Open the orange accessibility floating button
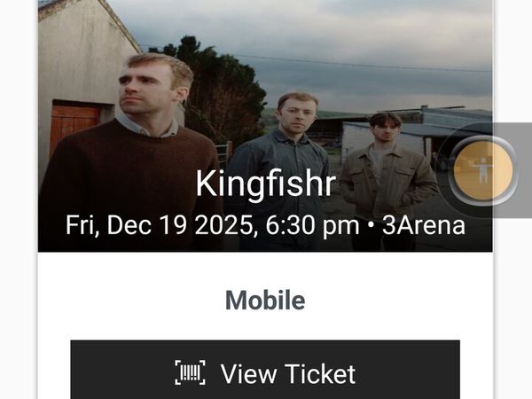This screenshot has height=399, width=532. tap(483, 170)
